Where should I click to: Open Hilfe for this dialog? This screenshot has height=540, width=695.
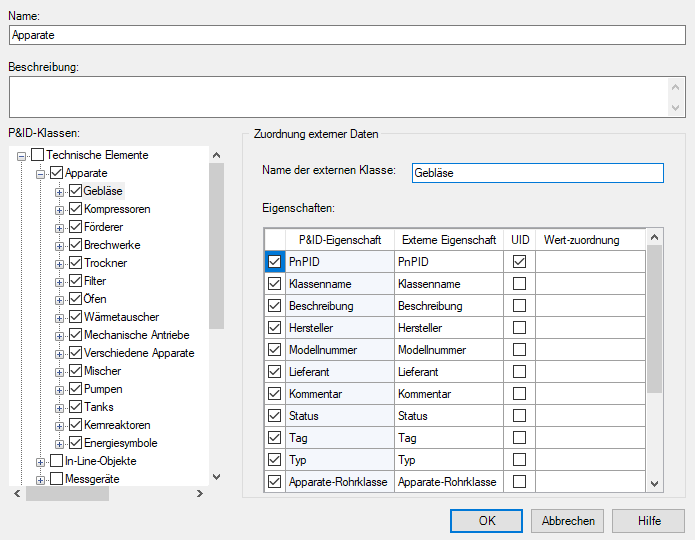coord(649,520)
